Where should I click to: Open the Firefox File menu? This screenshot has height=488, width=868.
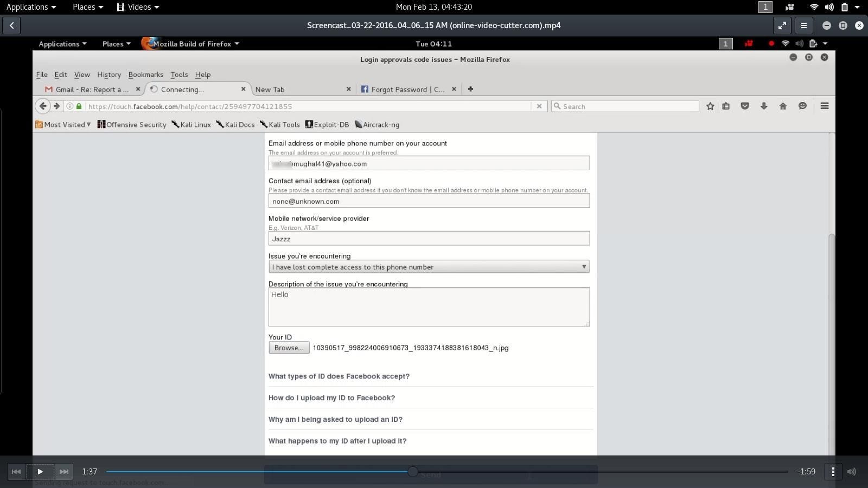pos(42,75)
